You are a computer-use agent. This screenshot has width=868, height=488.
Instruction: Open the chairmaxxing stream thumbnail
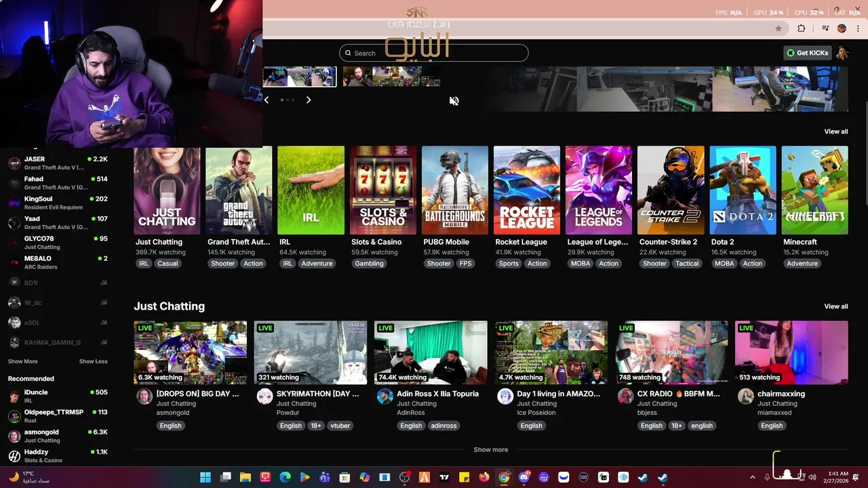pos(791,352)
